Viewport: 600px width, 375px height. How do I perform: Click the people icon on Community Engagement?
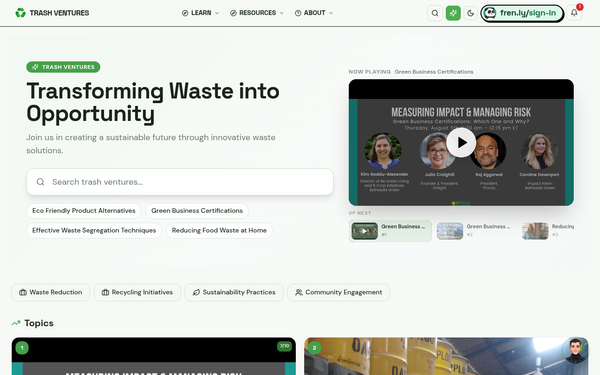(x=299, y=292)
